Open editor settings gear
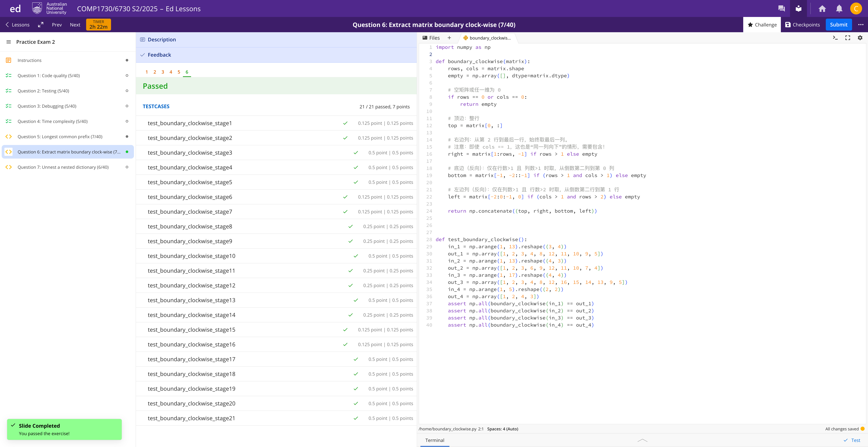Image resolution: width=868 pixels, height=447 pixels. pos(860,38)
